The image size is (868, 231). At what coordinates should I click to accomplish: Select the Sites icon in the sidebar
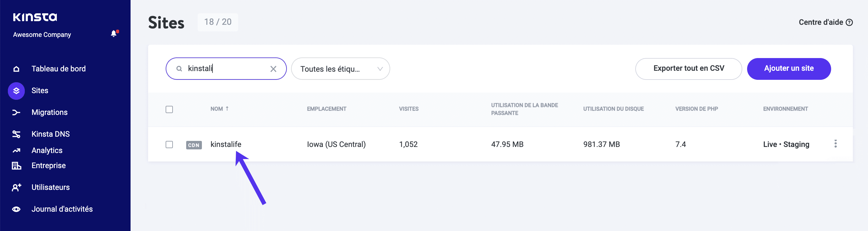coord(16,90)
